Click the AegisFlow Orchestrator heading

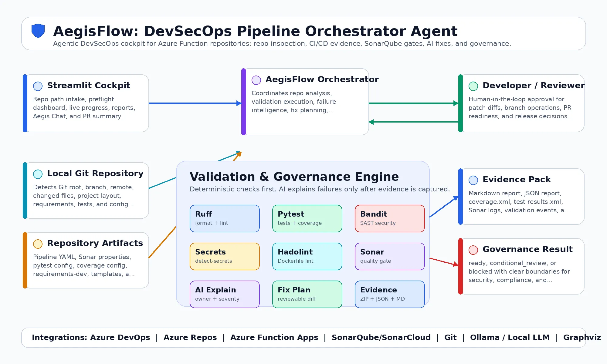click(x=322, y=79)
